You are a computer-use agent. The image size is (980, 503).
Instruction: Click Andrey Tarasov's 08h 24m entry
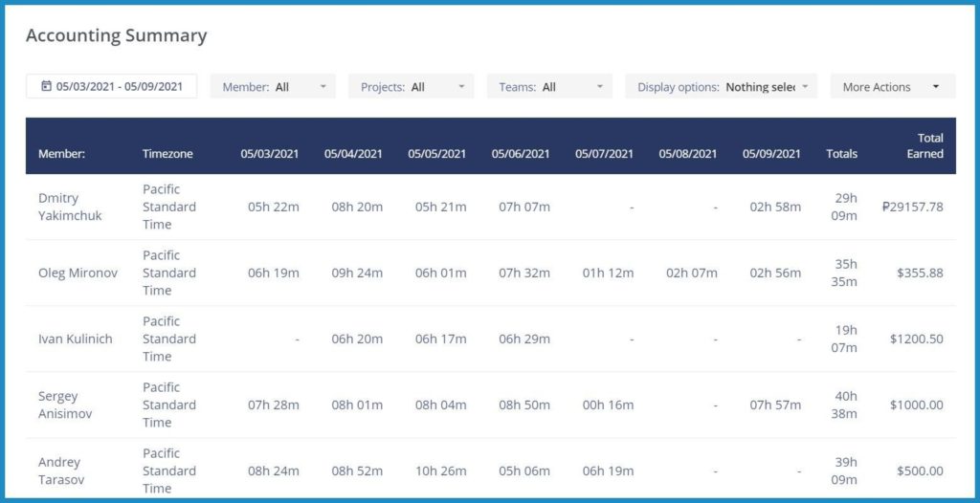pyautogui.click(x=273, y=470)
